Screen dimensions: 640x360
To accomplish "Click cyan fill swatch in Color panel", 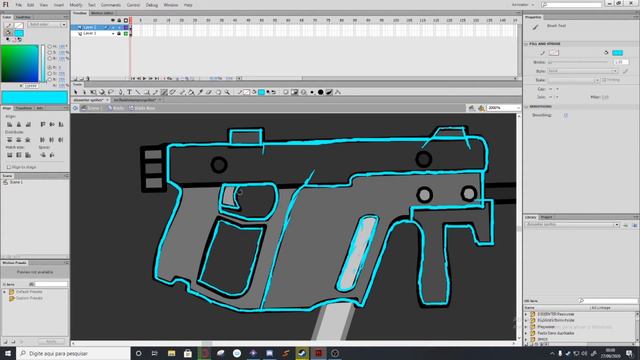I will pyautogui.click(x=19, y=33).
